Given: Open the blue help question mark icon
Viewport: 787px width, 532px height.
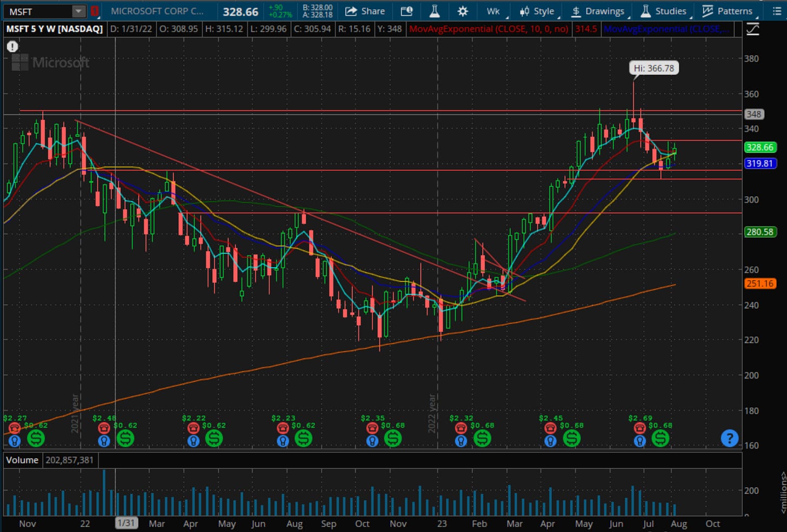Looking at the screenshot, I should click(x=729, y=438).
